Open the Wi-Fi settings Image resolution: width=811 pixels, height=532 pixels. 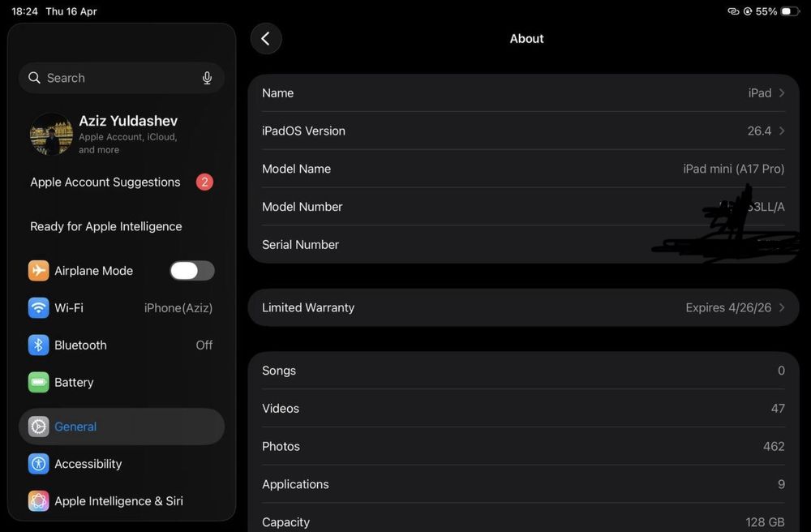click(x=121, y=307)
